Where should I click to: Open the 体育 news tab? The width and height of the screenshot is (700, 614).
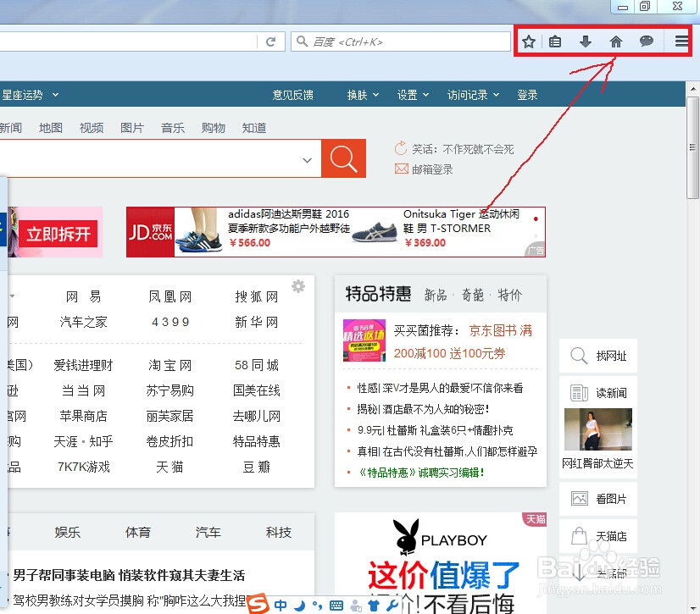tap(138, 532)
